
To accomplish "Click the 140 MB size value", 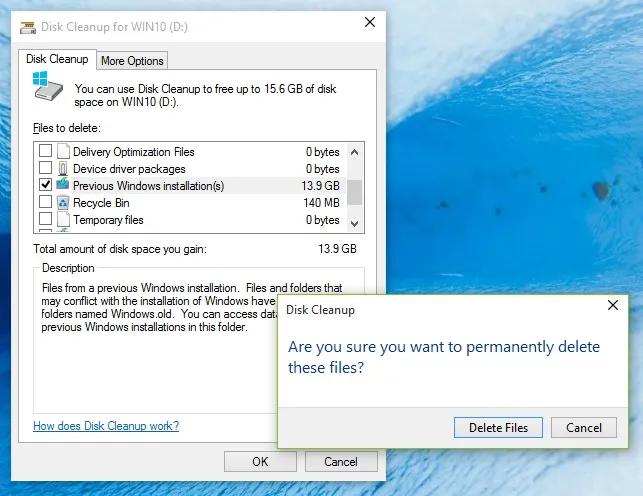I will point(322,203).
